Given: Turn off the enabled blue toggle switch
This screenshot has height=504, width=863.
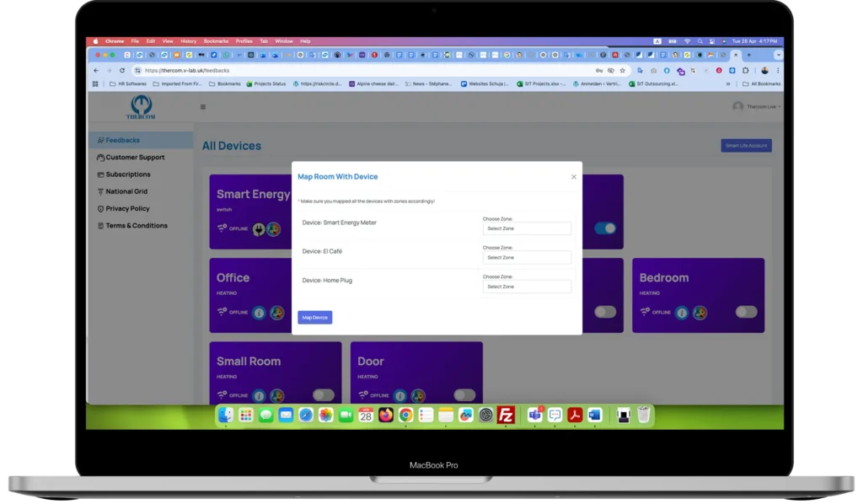Looking at the screenshot, I should 605,228.
